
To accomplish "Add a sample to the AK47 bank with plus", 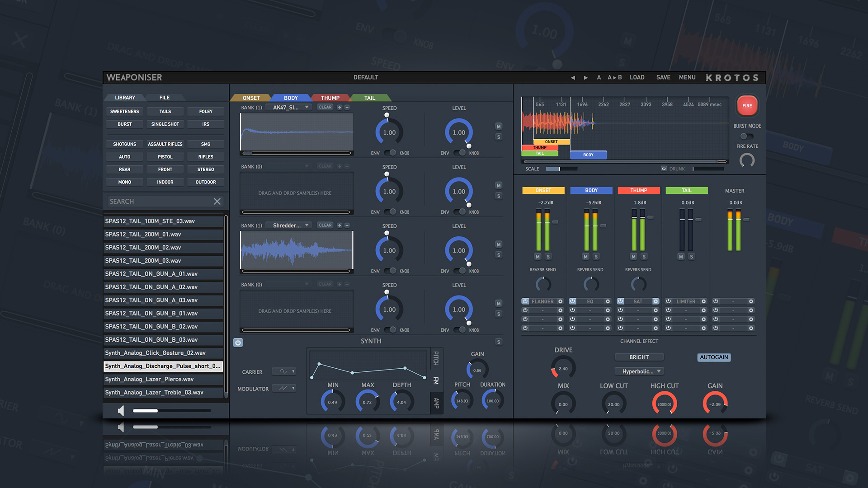I will coord(340,107).
